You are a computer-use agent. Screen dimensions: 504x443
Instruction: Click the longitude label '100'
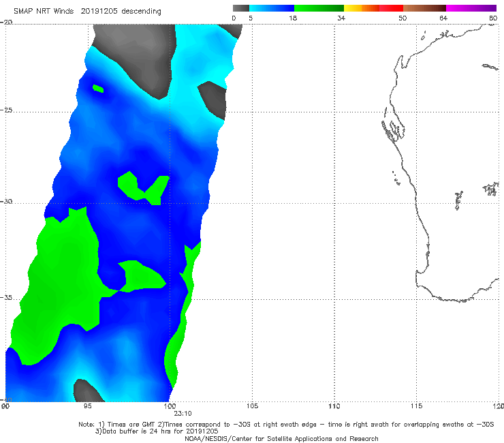click(x=170, y=406)
